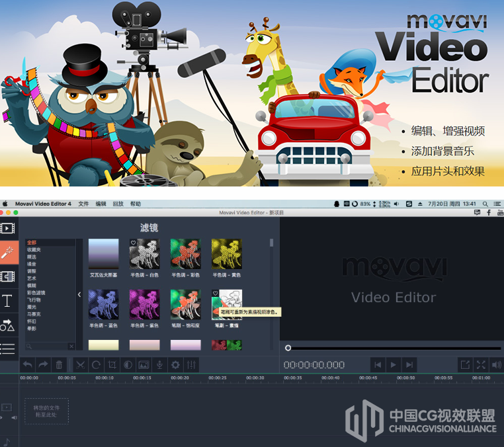Collapse the filter category list chevron
The image size is (504, 447).
79,294
